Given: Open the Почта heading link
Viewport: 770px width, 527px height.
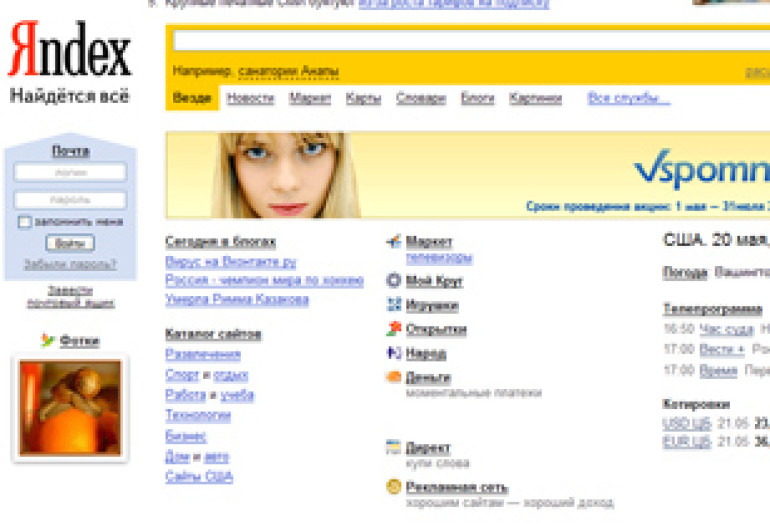Looking at the screenshot, I should coord(71,151).
